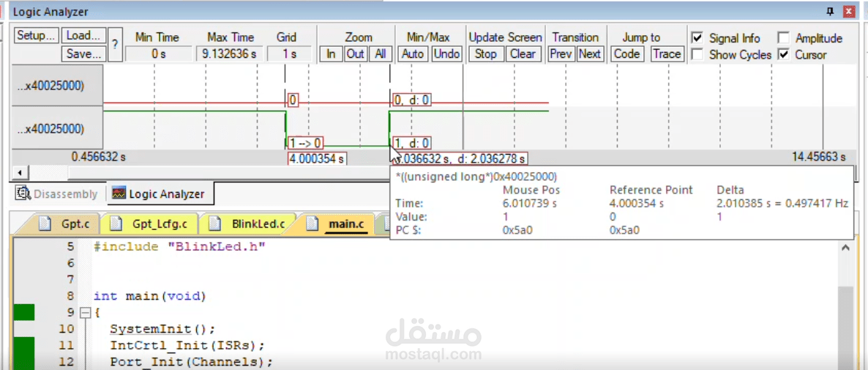Enable the Show Cycles checkbox
This screenshot has height=370, width=868.
(698, 55)
